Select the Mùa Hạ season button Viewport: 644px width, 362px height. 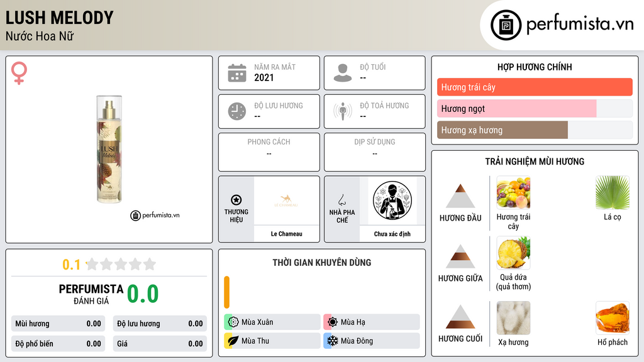[371, 322]
